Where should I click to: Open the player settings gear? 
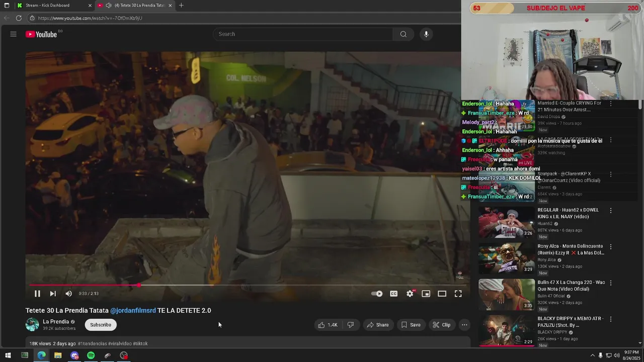410,294
